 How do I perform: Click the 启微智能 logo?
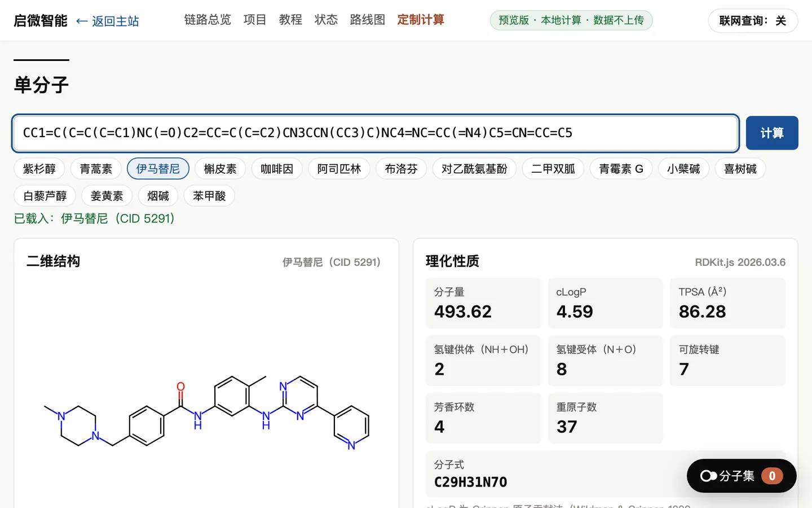(x=41, y=21)
